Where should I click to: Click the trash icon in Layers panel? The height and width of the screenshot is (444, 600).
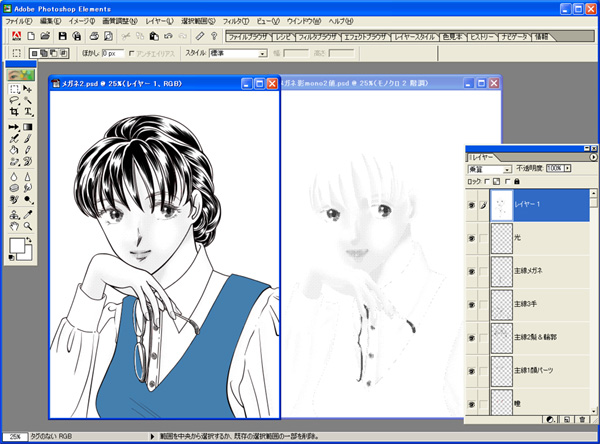pyautogui.click(x=582, y=419)
